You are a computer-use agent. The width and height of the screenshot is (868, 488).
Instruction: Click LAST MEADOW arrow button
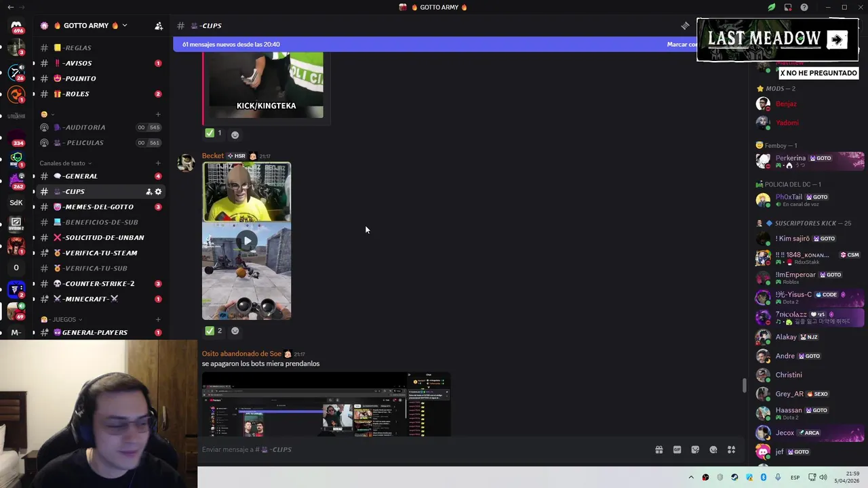(837, 39)
